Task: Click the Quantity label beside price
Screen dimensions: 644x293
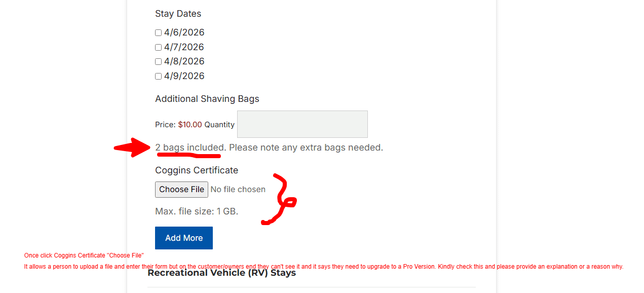Action: (219, 125)
